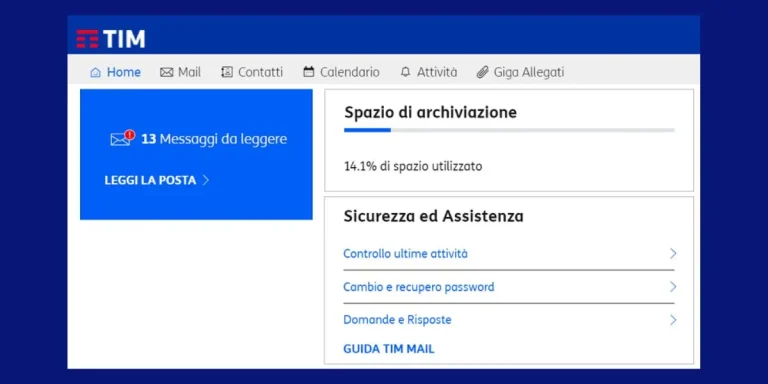Click the arrow beside Controllo ultime attività
Image resolution: width=768 pixels, height=384 pixels.
pos(673,254)
